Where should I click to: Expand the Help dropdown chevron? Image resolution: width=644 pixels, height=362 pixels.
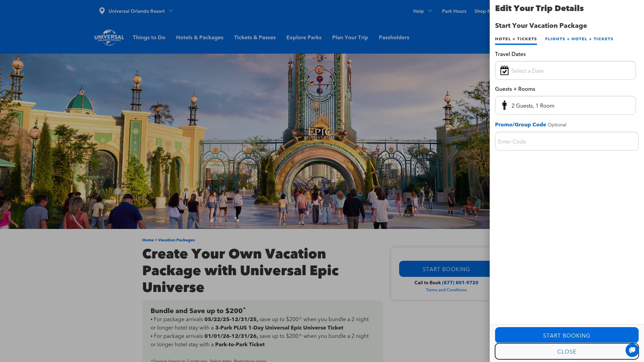point(430,11)
